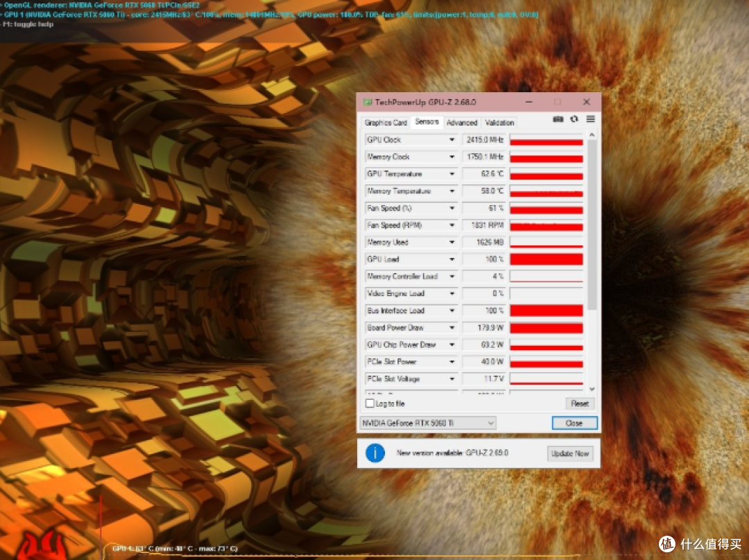Image resolution: width=749 pixels, height=560 pixels.
Task: Click the Update Now button
Action: point(570,453)
